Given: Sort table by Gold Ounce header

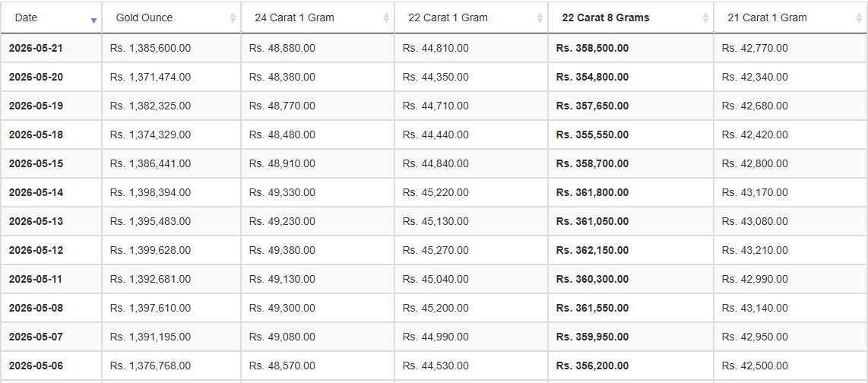Looking at the screenshot, I should point(172,17).
